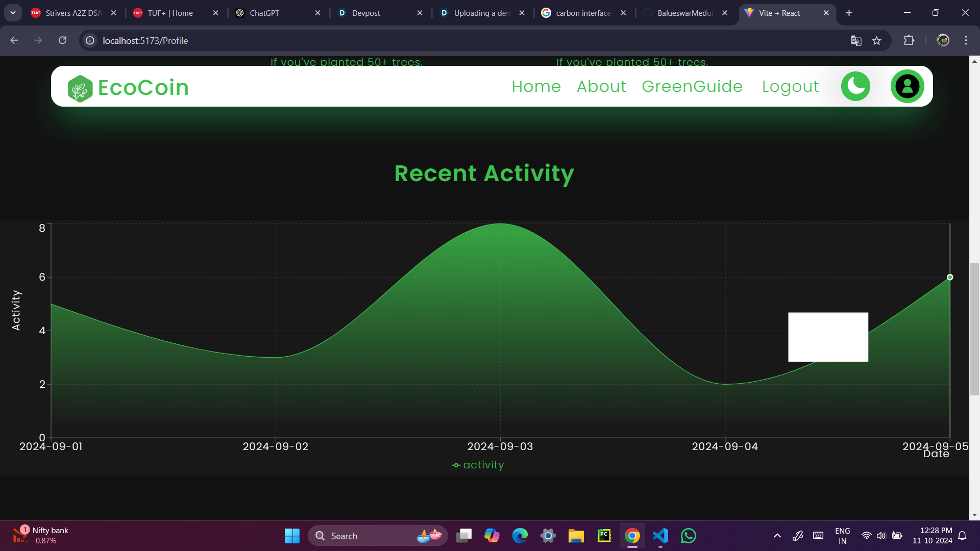Reload the current page
This screenshot has height=551, width=980.
[x=62, y=40]
